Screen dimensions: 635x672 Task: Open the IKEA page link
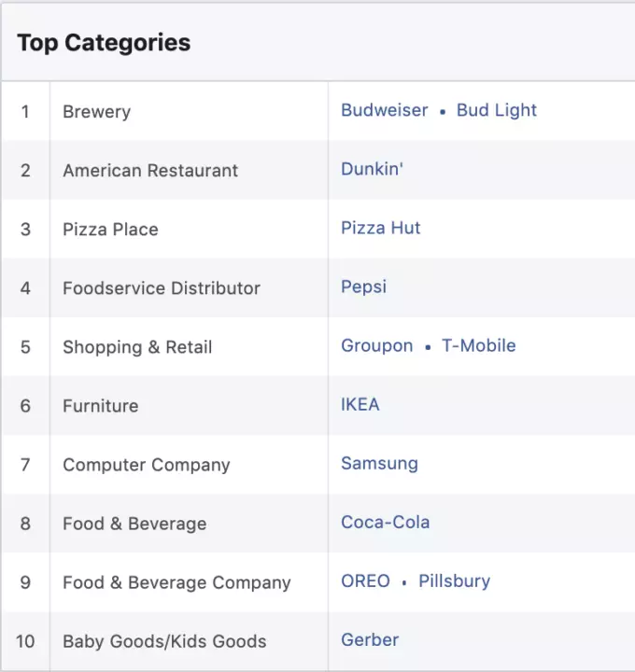tap(360, 404)
